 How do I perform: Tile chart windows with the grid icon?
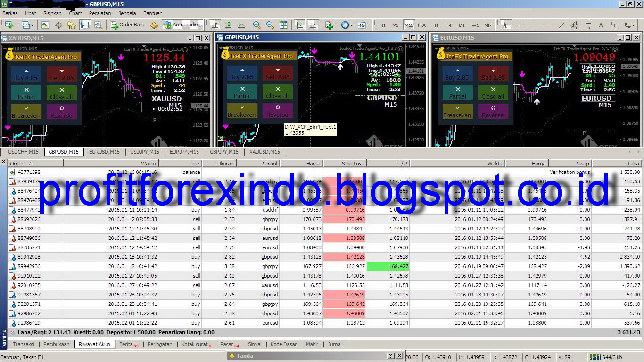(283, 25)
